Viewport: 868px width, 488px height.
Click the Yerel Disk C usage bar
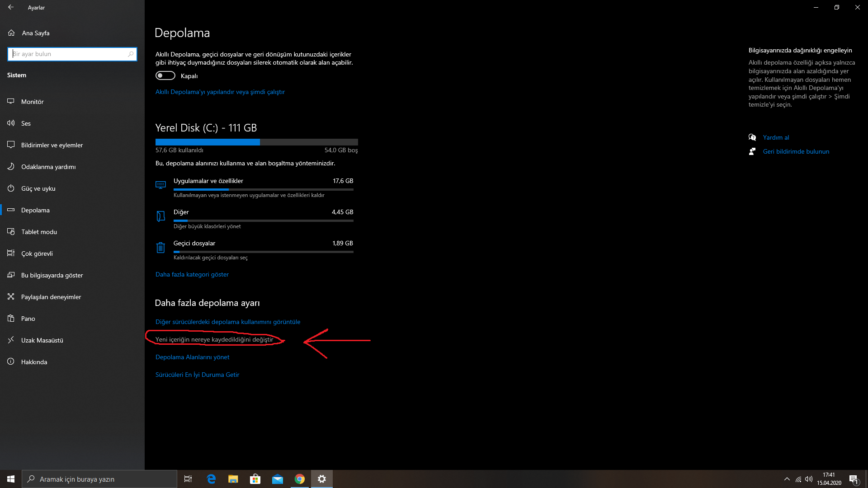pos(256,142)
